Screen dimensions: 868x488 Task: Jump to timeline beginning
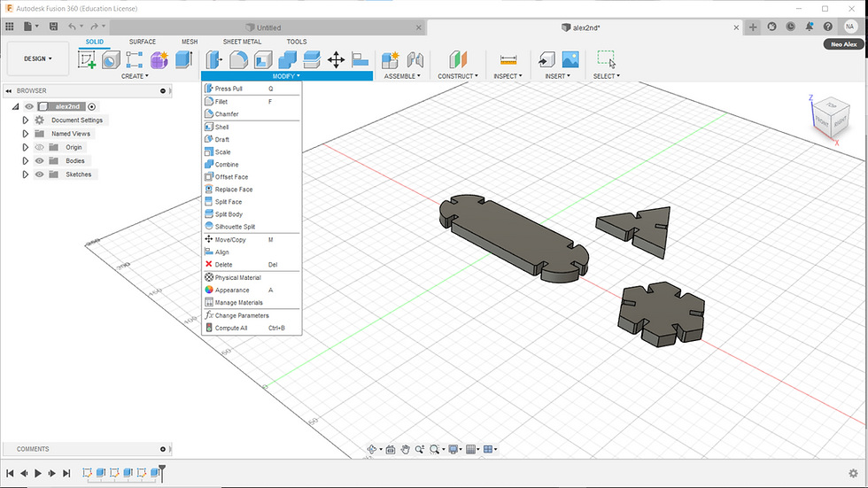(x=10, y=473)
